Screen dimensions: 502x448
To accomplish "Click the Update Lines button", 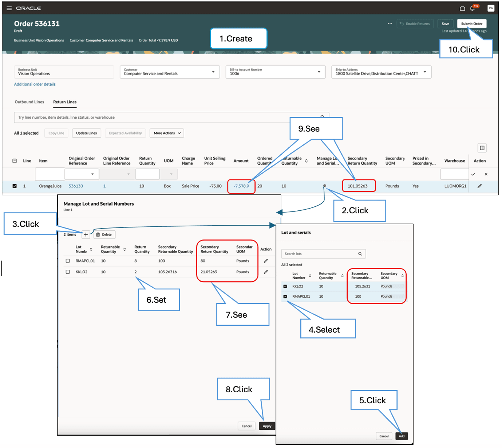I will [87, 133].
